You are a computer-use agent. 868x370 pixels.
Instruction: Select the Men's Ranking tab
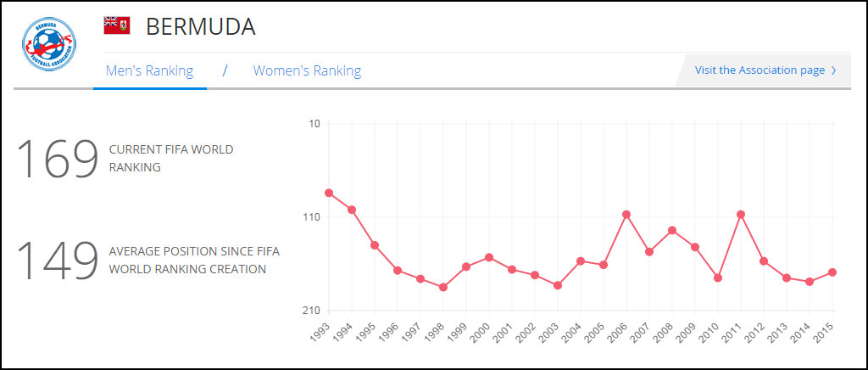point(149,70)
